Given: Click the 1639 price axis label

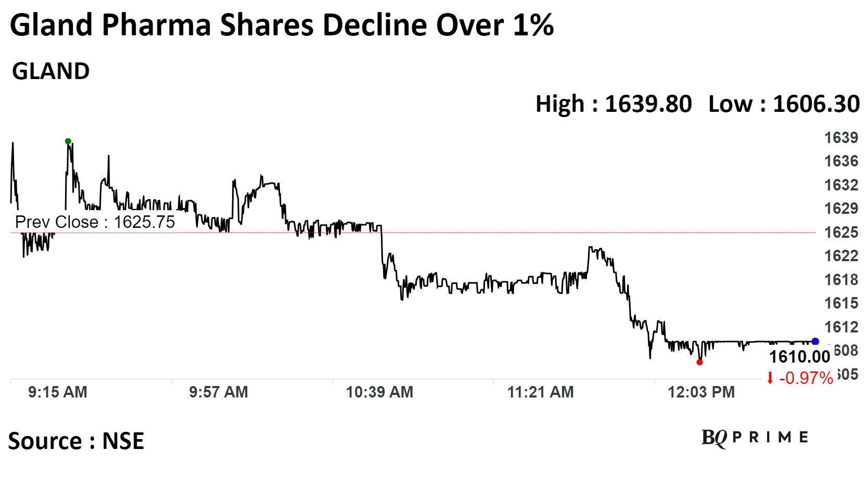Looking at the screenshot, I should tap(841, 138).
